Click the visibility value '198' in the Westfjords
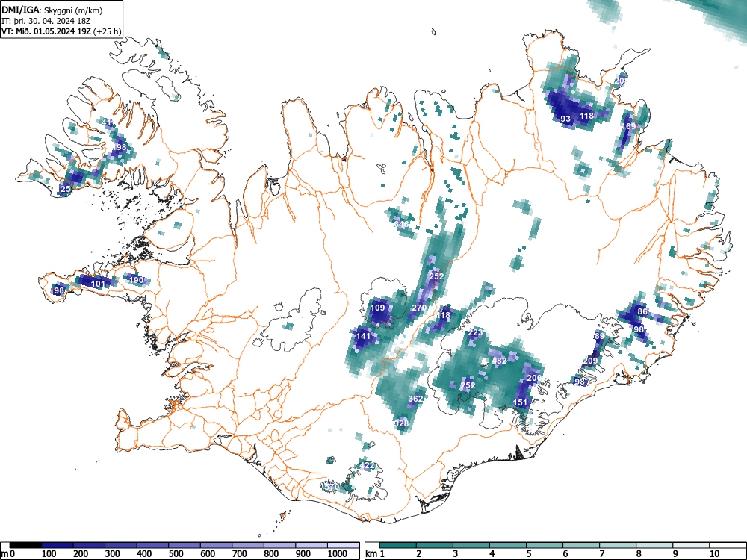Screen dimensions: 747x560 click(x=119, y=146)
